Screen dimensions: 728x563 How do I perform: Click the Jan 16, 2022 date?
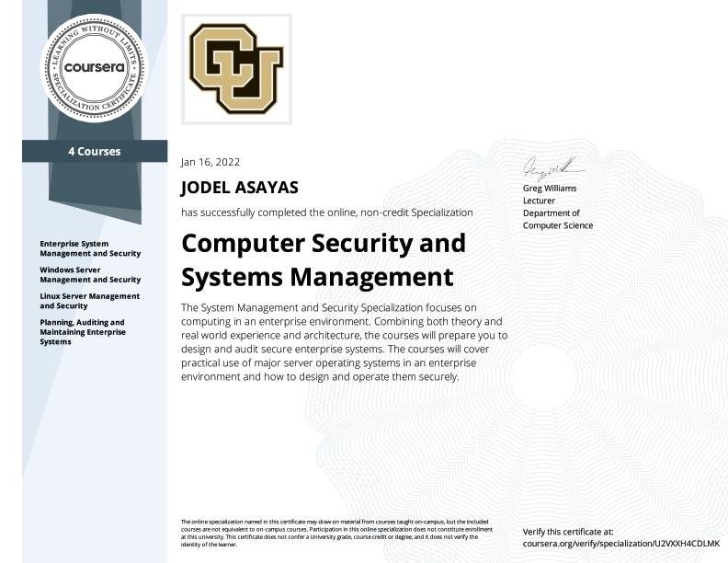tap(210, 162)
